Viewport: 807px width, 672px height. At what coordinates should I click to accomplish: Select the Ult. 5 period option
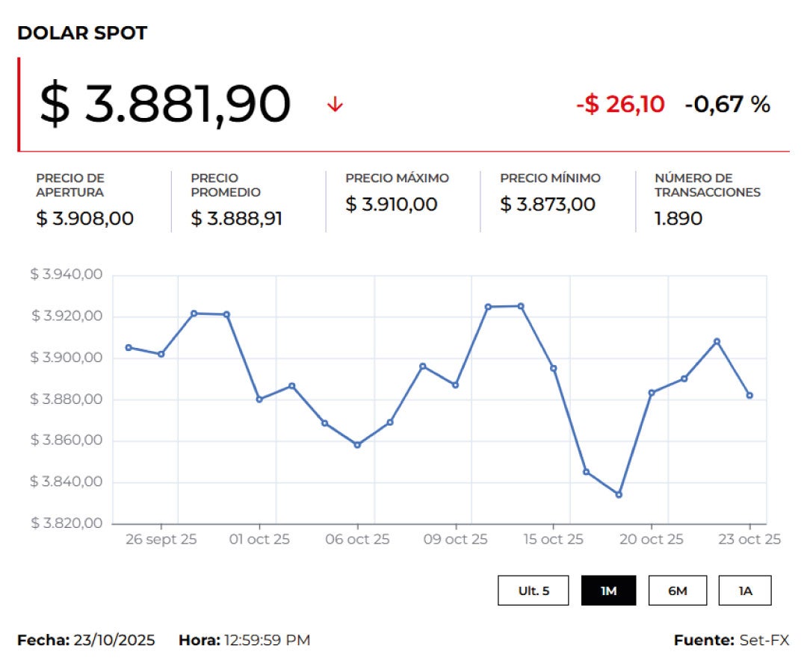[534, 590]
